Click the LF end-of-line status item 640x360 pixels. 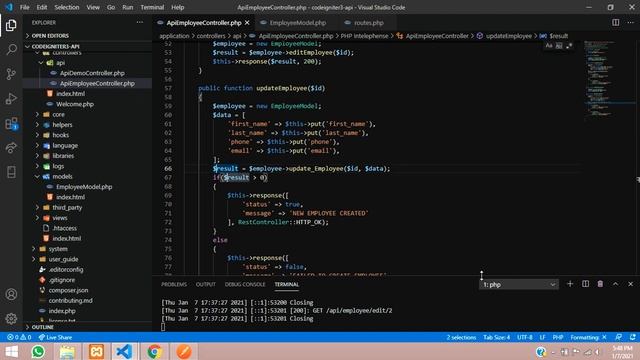(x=542, y=338)
